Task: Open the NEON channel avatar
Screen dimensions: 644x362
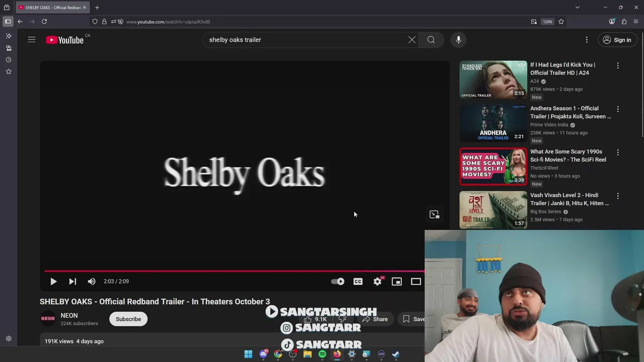Action: coord(48,319)
